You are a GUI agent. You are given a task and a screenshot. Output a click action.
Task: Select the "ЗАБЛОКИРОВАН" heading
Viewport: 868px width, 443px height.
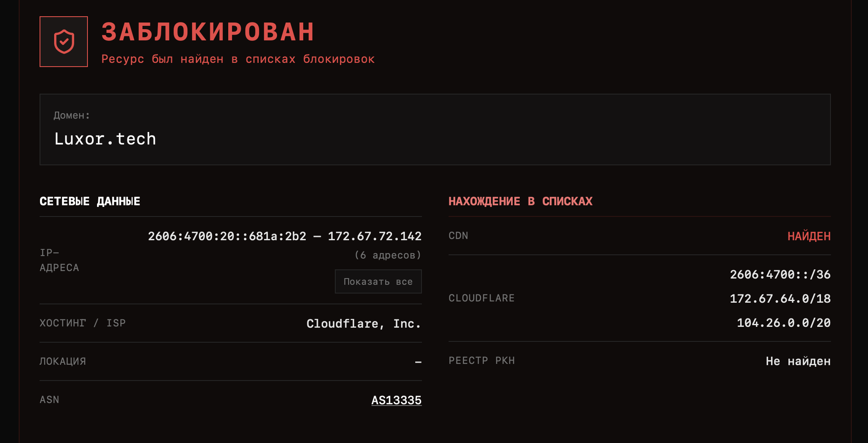click(x=208, y=32)
